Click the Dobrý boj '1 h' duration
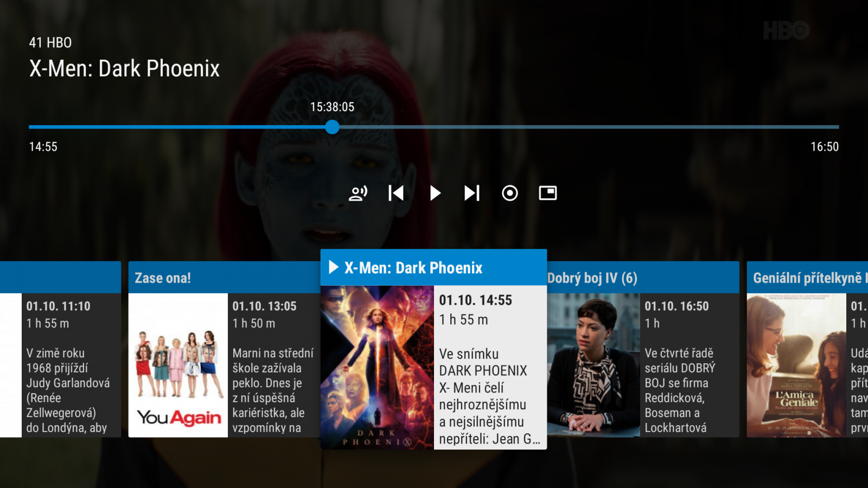Screen dimensions: 868x488 [652, 324]
